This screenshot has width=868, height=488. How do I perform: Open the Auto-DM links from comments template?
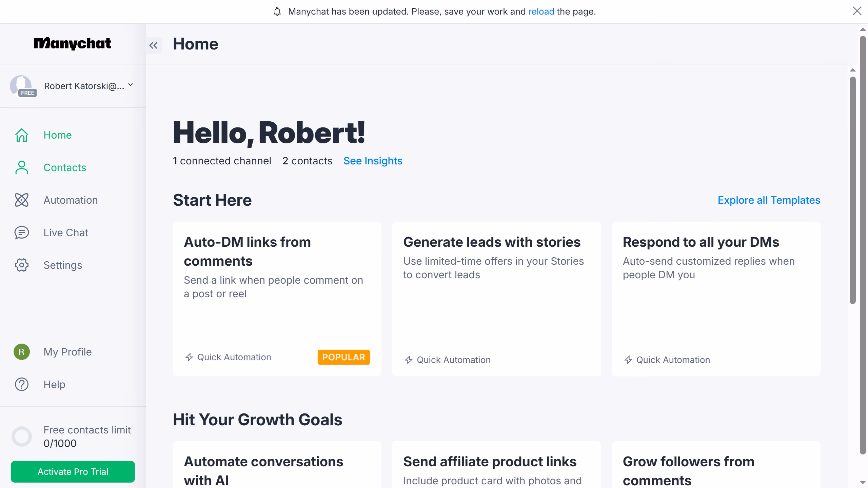click(x=277, y=299)
